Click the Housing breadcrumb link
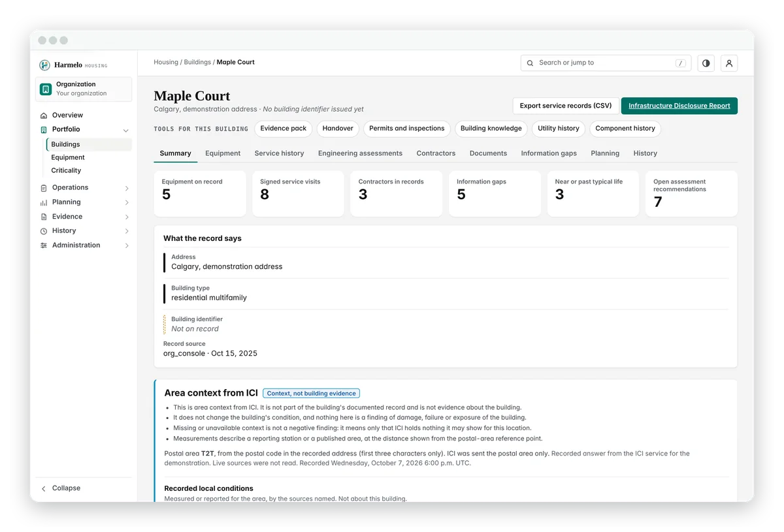This screenshot has height=532, width=784. [166, 62]
